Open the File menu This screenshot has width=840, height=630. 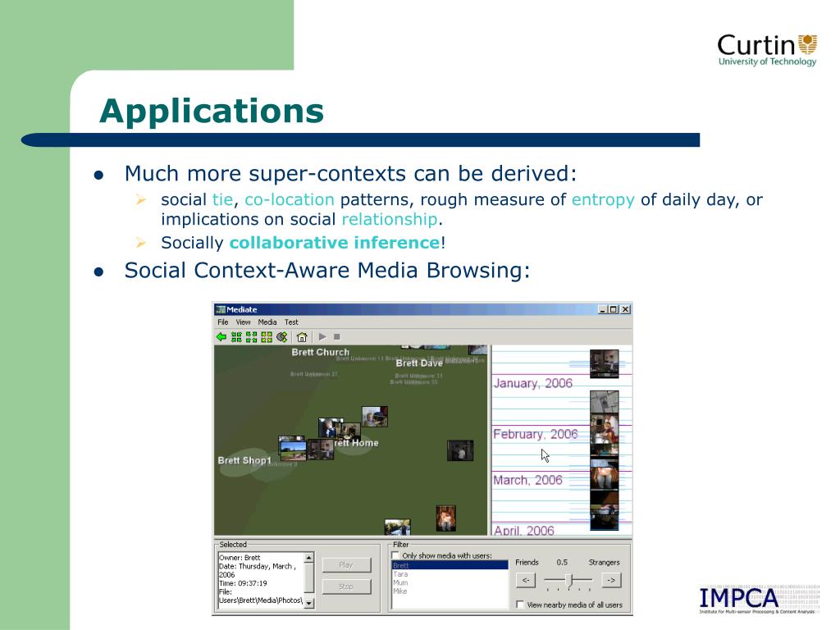[x=223, y=322]
